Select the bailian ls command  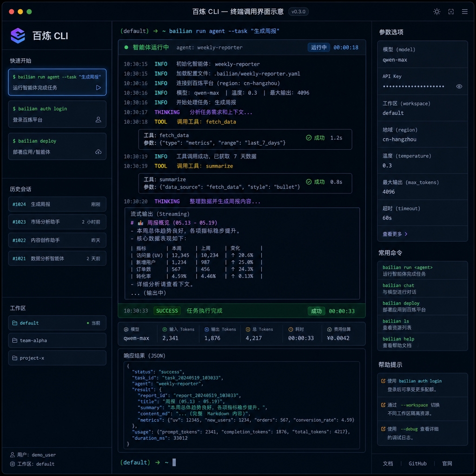(422, 324)
